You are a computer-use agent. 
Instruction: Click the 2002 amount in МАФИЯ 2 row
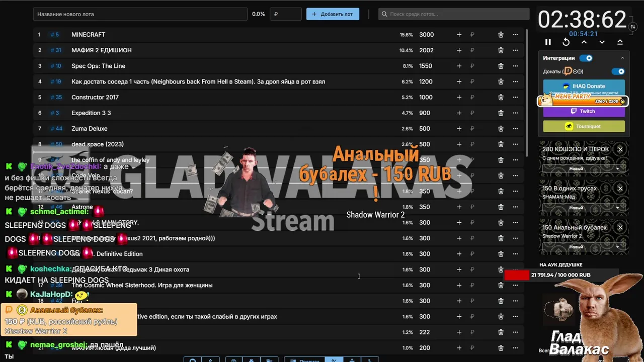click(x=427, y=50)
